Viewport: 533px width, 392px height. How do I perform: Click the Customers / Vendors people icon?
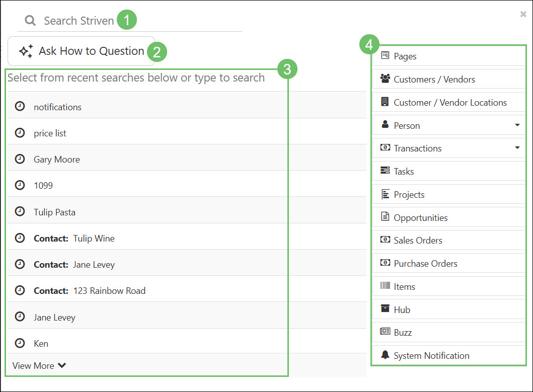385,78
